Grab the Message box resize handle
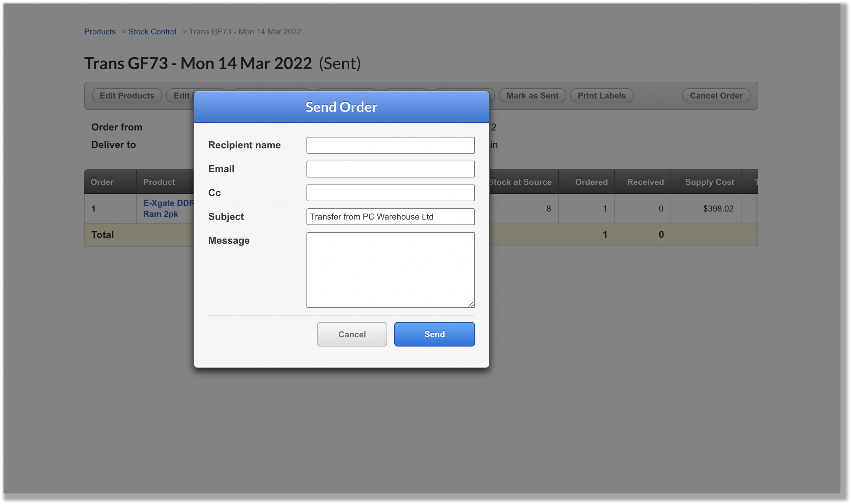 [471, 304]
